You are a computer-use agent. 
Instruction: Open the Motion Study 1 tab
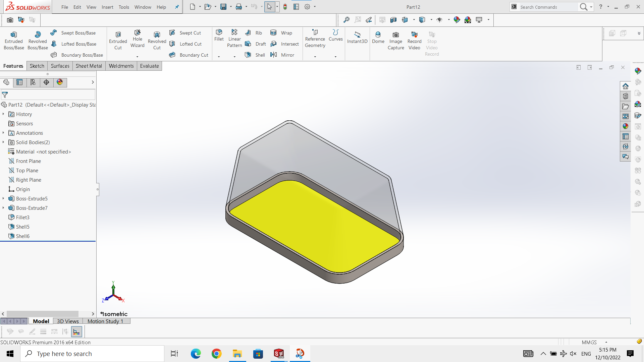point(106,321)
